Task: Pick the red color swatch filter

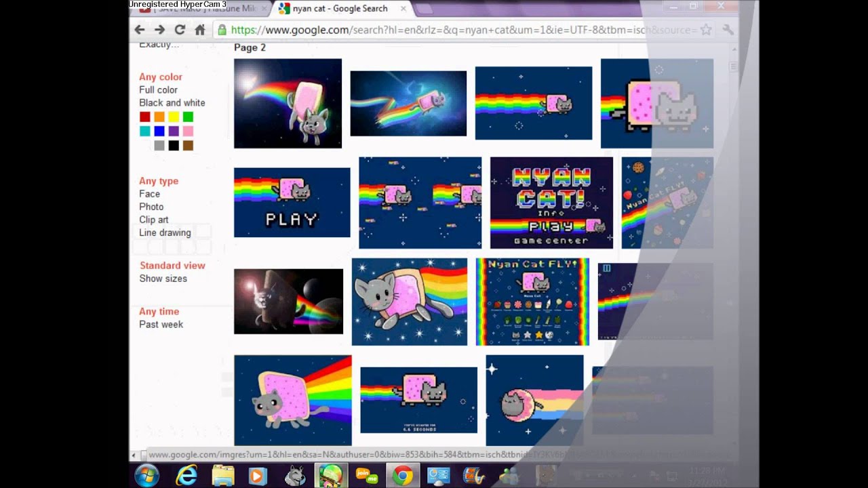Action: 144,117
